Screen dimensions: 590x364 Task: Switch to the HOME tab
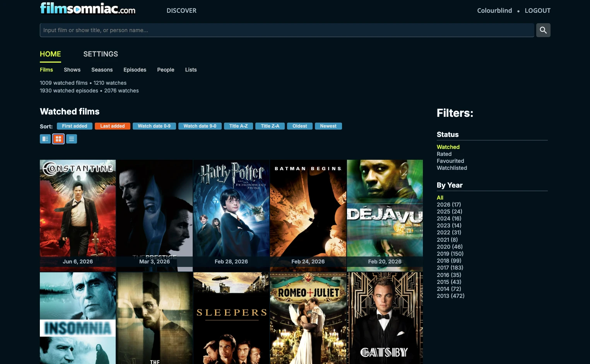point(50,54)
